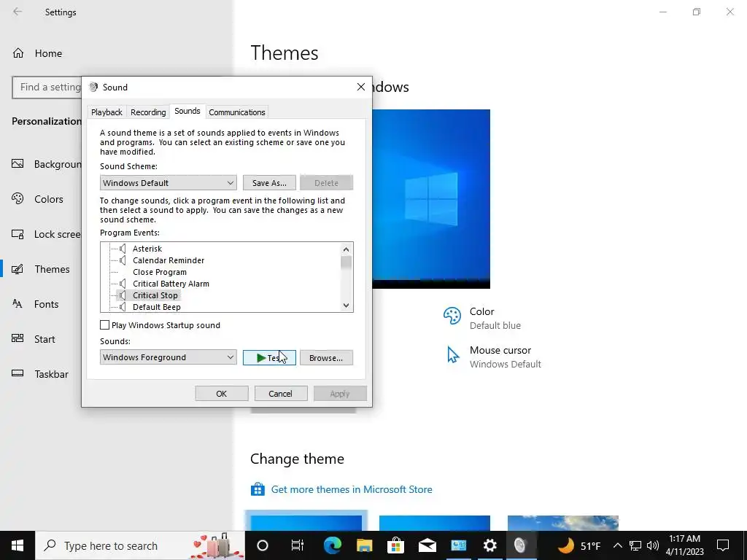Image resolution: width=747 pixels, height=560 pixels.
Task: Click Program Events scrollbar up arrow
Action: (x=347, y=249)
